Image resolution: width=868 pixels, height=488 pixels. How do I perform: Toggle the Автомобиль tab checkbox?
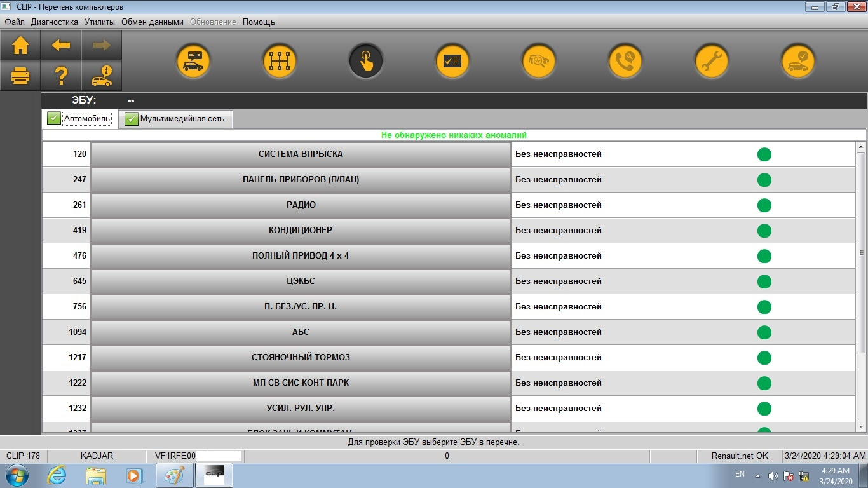click(x=54, y=119)
